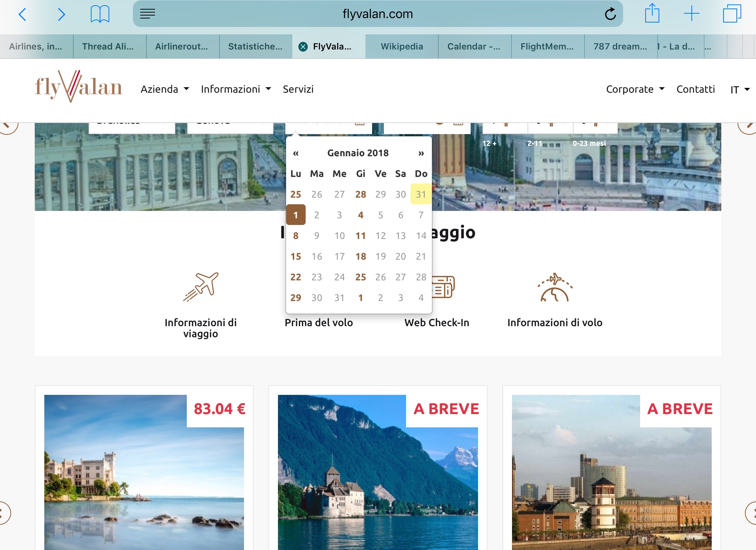The width and height of the screenshot is (756, 550).
Task: Switch to the Wikipedia tab
Action: [x=402, y=47]
